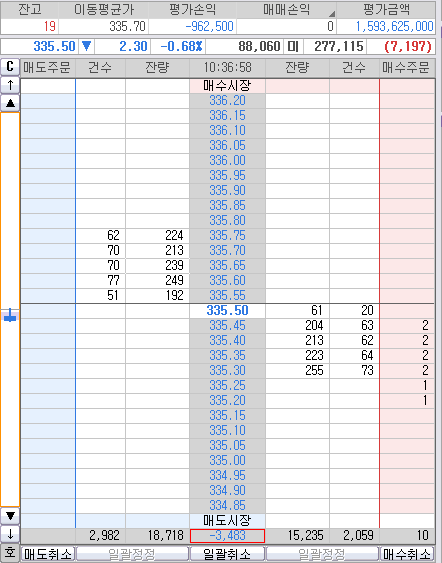This screenshot has width=442, height=563.
Task: Click the buy order quantity 1 at 335.25
Action: pos(425,386)
